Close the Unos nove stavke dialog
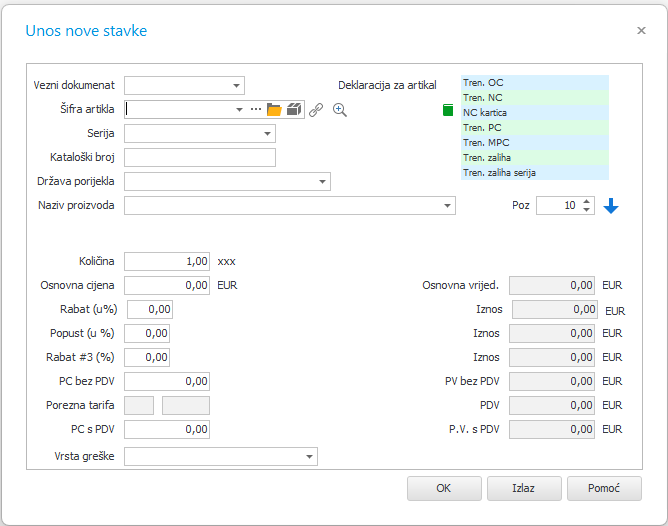 [x=641, y=31]
